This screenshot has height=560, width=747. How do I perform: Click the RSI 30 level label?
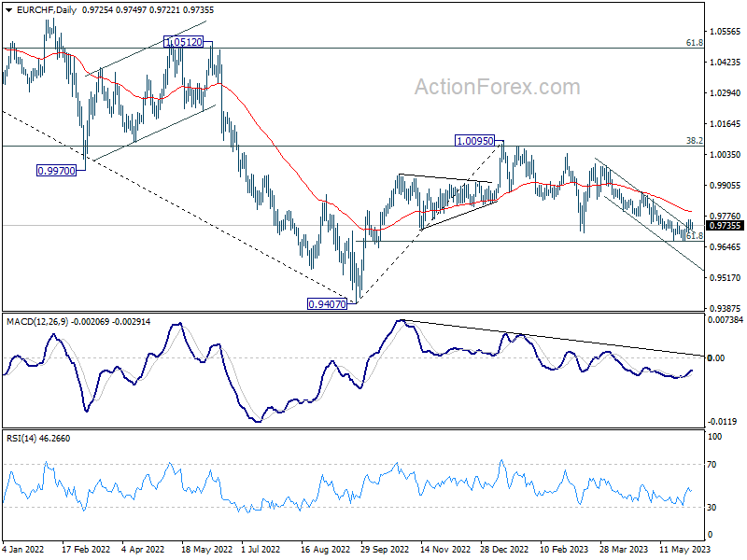click(x=712, y=508)
